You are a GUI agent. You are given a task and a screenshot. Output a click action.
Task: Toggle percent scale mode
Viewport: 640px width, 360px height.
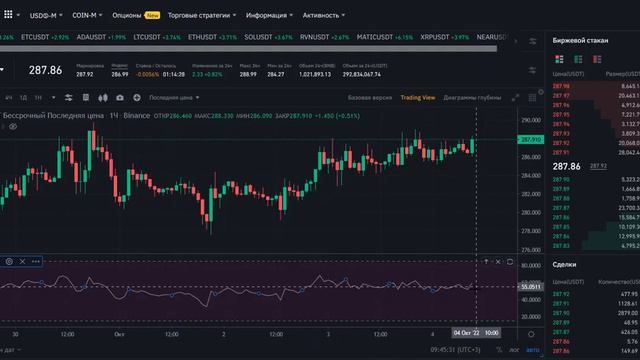point(499,350)
